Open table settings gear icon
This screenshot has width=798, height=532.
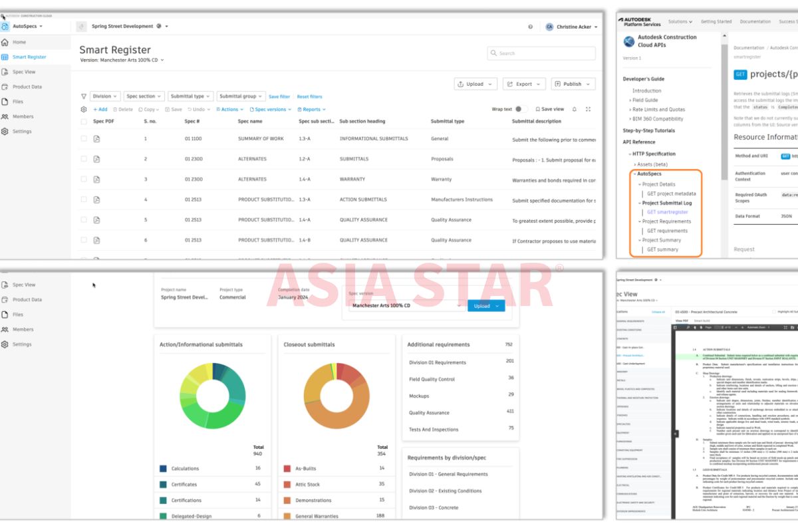(83, 109)
